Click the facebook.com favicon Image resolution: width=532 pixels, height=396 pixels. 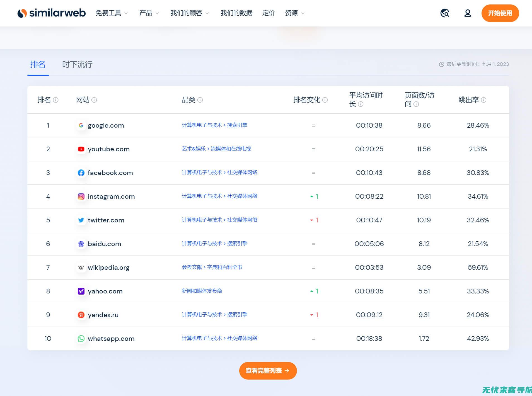pyautogui.click(x=81, y=173)
